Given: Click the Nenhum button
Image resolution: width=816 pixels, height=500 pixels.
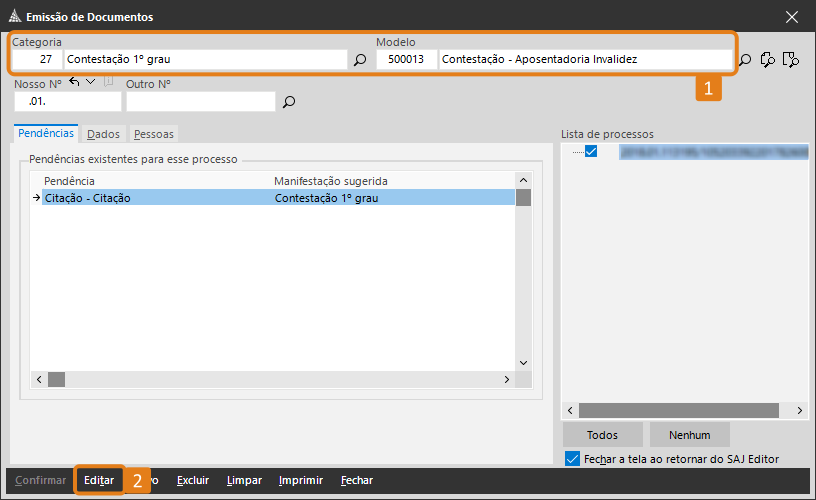Looking at the screenshot, I should (x=690, y=435).
